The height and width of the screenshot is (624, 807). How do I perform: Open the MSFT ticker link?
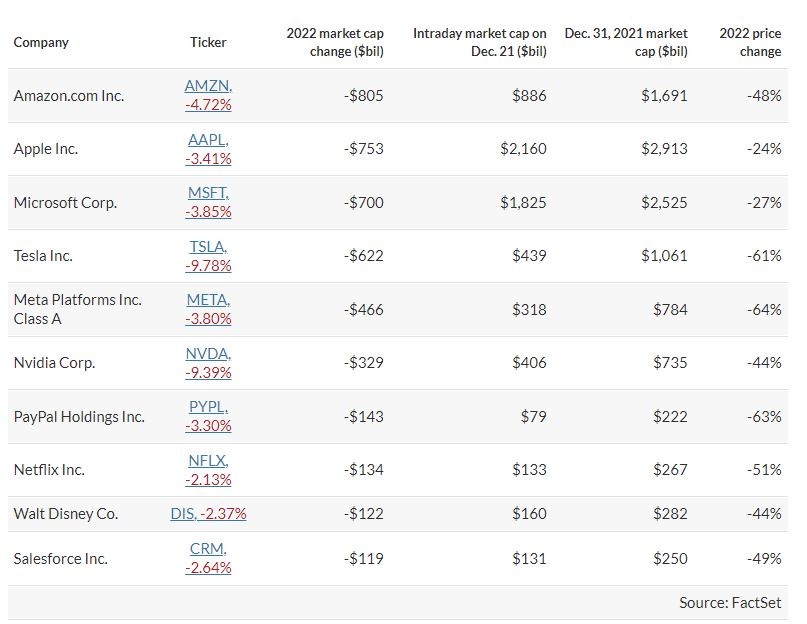click(x=208, y=193)
